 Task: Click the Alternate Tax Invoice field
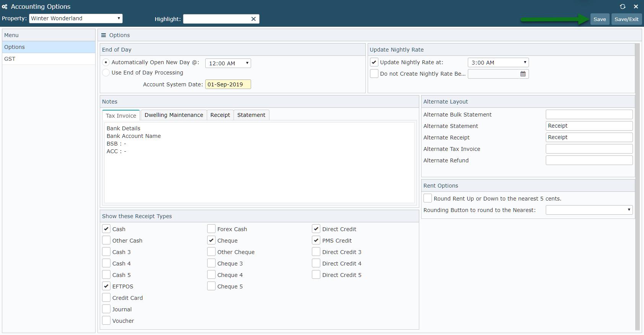click(589, 149)
